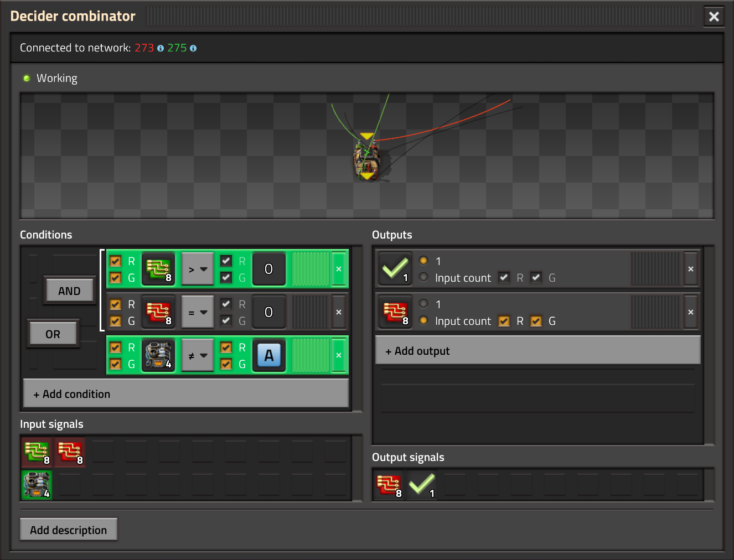Select Input count for checkmark output
Screen dimensions: 734x560
click(x=424, y=277)
